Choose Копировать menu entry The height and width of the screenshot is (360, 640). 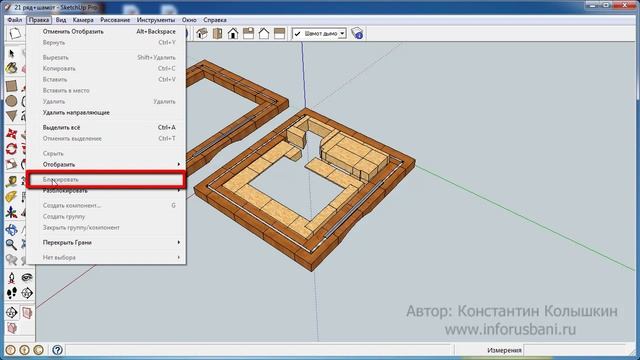106,69
